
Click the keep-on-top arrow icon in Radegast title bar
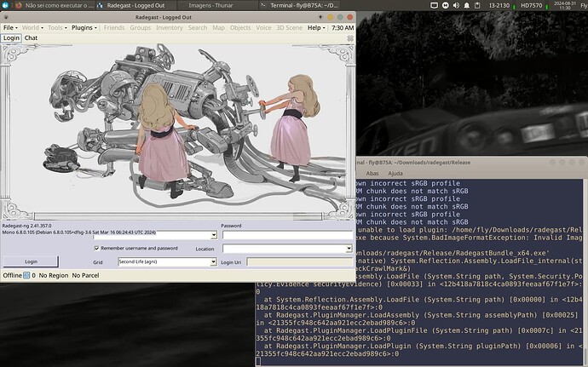[320, 17]
